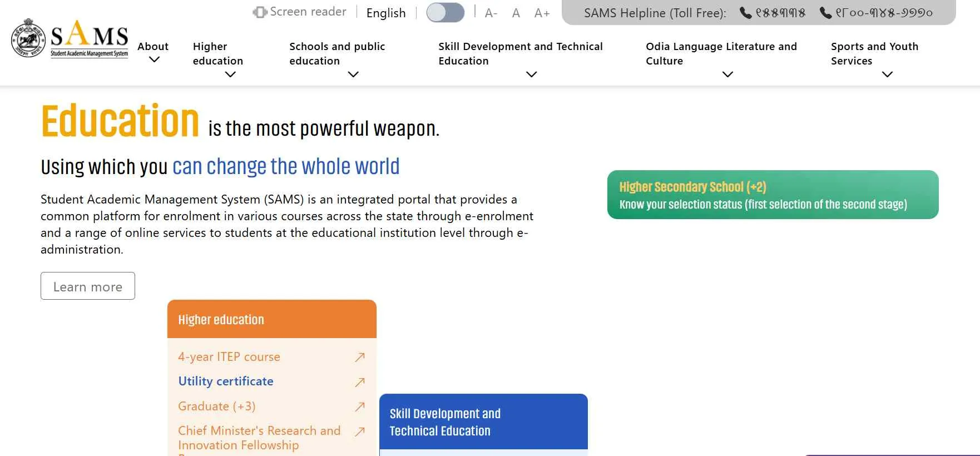
Task: Expand the Odia Language Literature and Culture chevron
Action: [727, 74]
